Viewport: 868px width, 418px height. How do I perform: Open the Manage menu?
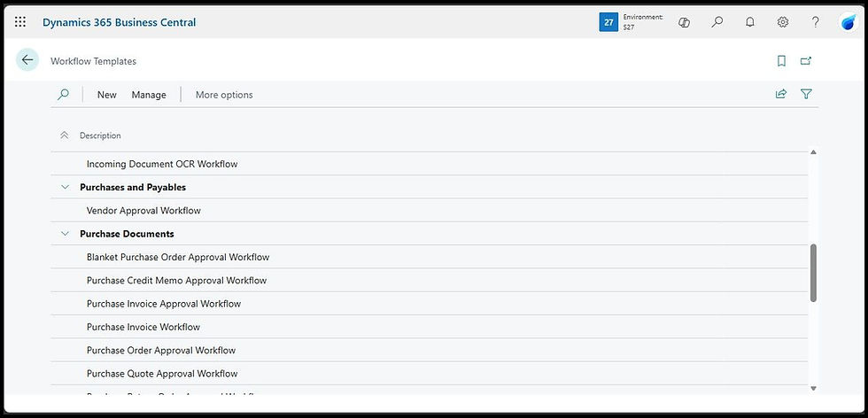tap(149, 95)
